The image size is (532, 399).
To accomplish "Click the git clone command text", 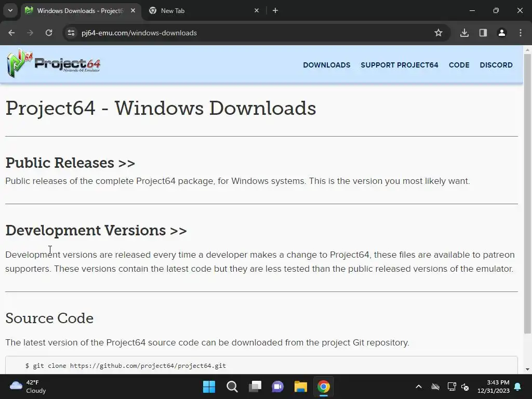I will click(x=126, y=366).
